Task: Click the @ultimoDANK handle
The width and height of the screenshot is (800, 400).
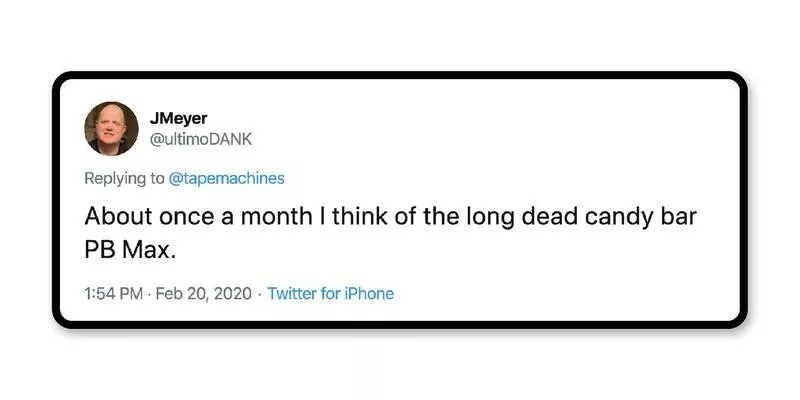Action: point(200,138)
